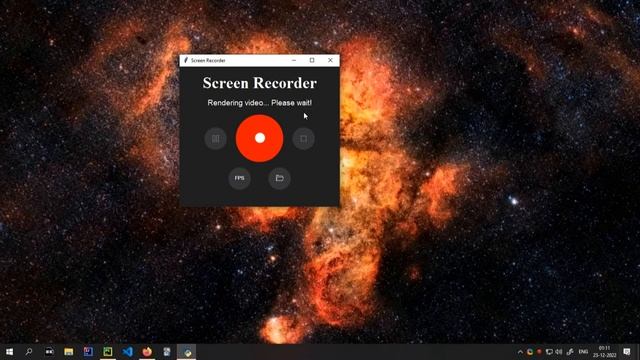Click the colorful ring tray icon
Image resolution: width=640 pixels, height=360 pixels.
(530, 352)
